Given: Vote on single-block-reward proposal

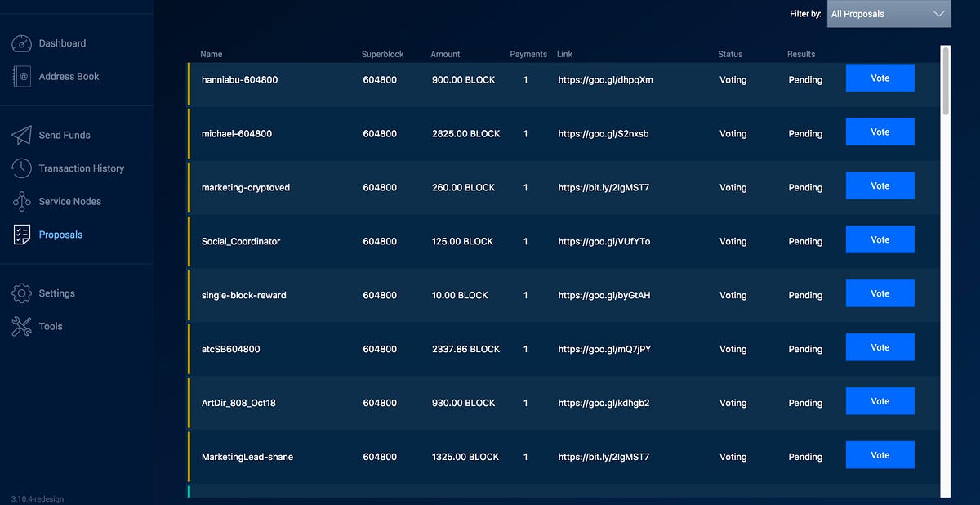Looking at the screenshot, I should [x=880, y=294].
